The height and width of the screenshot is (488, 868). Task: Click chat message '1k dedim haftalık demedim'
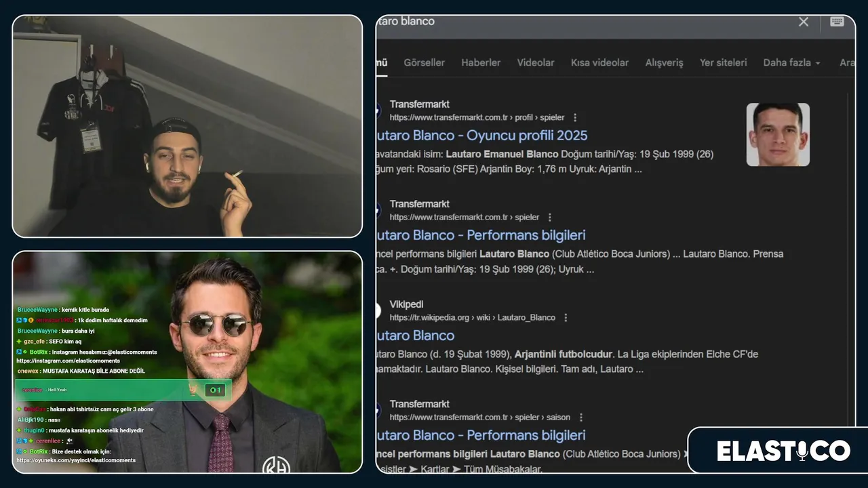(x=113, y=320)
